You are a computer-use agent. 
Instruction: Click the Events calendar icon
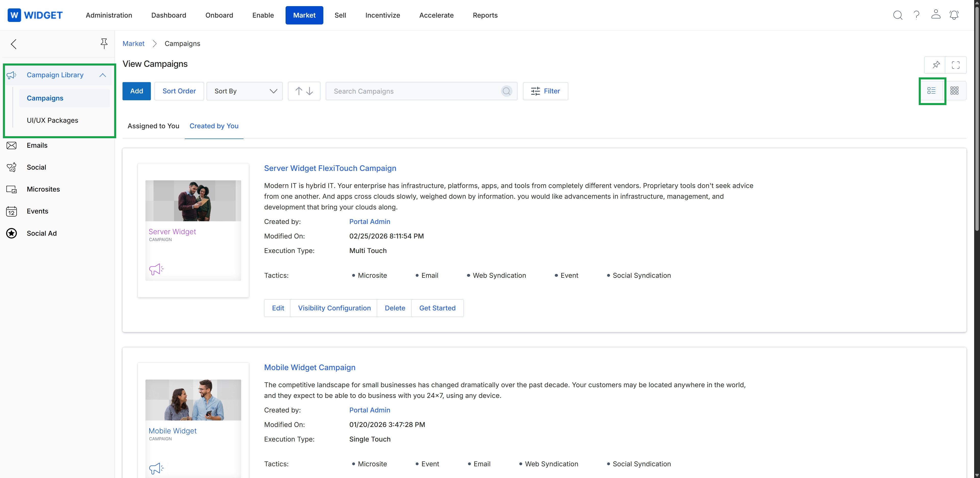[11, 211]
